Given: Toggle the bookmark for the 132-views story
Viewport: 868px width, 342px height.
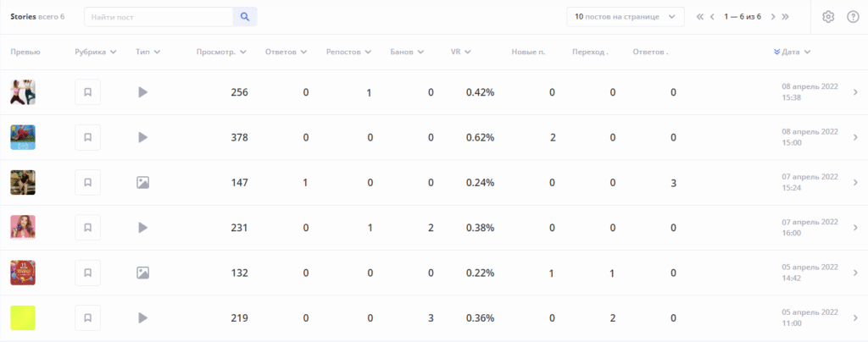Looking at the screenshot, I should (x=87, y=273).
